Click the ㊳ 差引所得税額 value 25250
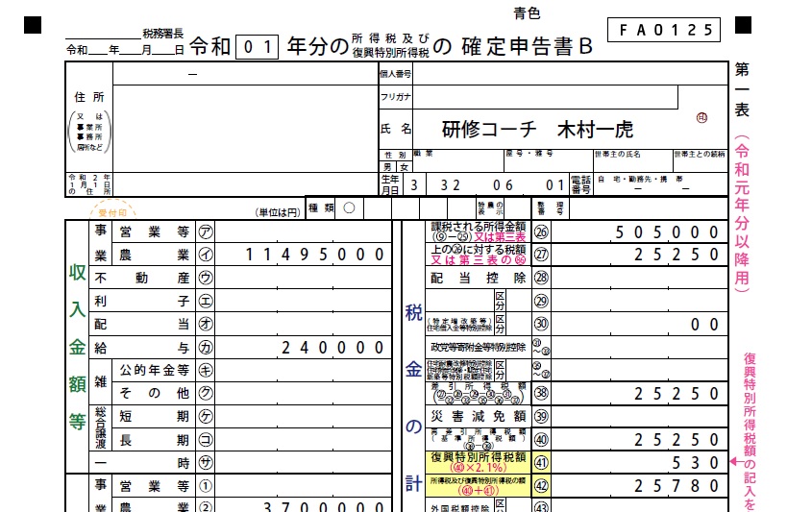Image resolution: width=812 pixels, height=512 pixels. click(x=677, y=394)
